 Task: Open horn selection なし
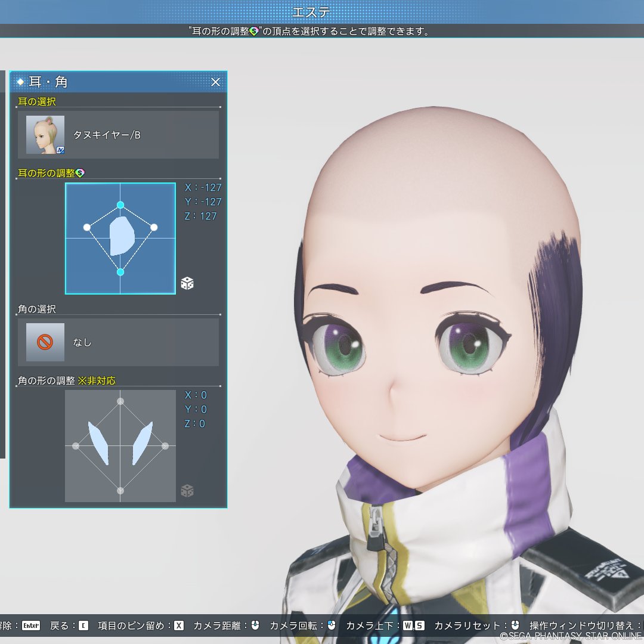tap(118, 342)
